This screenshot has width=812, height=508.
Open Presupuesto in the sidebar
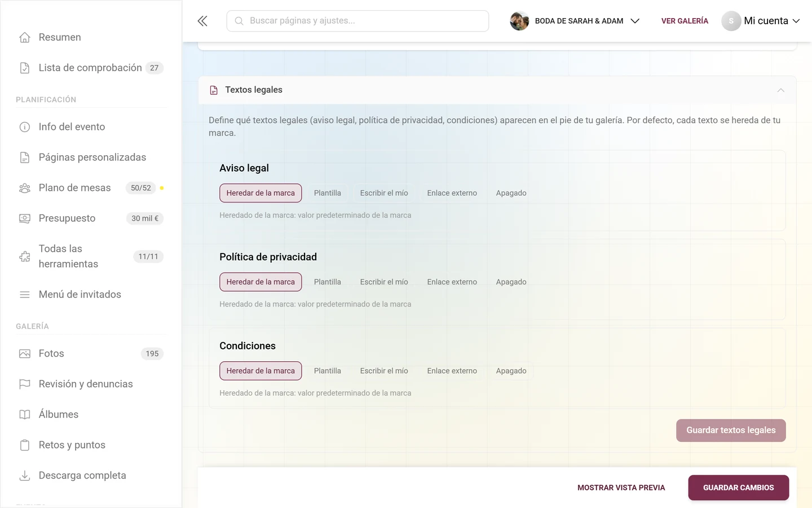point(91,218)
